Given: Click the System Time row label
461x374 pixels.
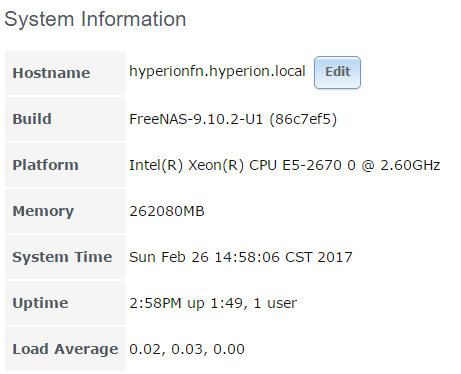Looking at the screenshot, I should (62, 257).
